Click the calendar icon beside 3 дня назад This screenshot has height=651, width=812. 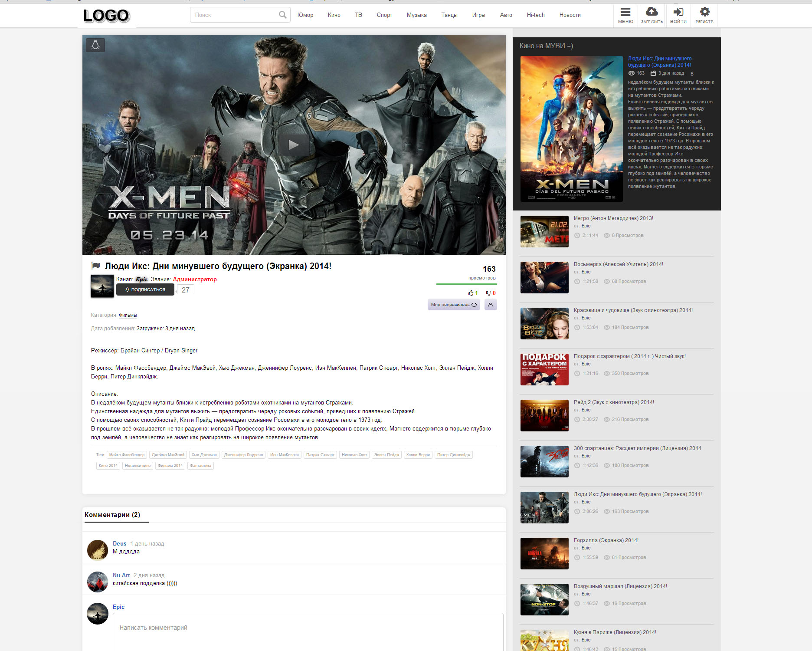653,73
